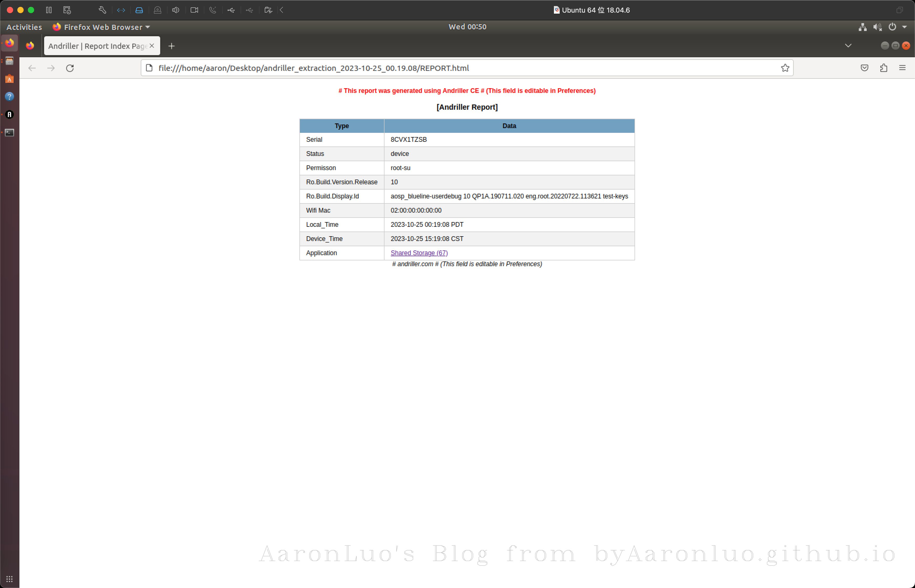Open Firefox hamburger application menu
The width and height of the screenshot is (915, 588).
[x=902, y=68]
